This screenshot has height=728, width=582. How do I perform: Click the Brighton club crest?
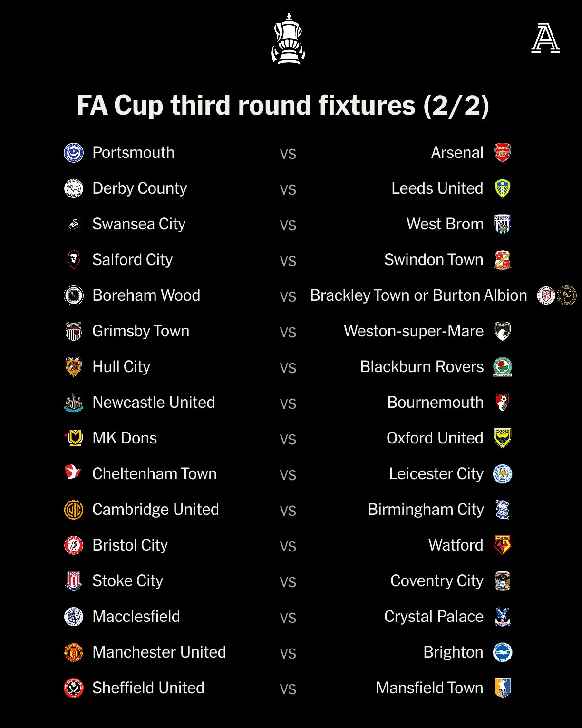click(503, 652)
